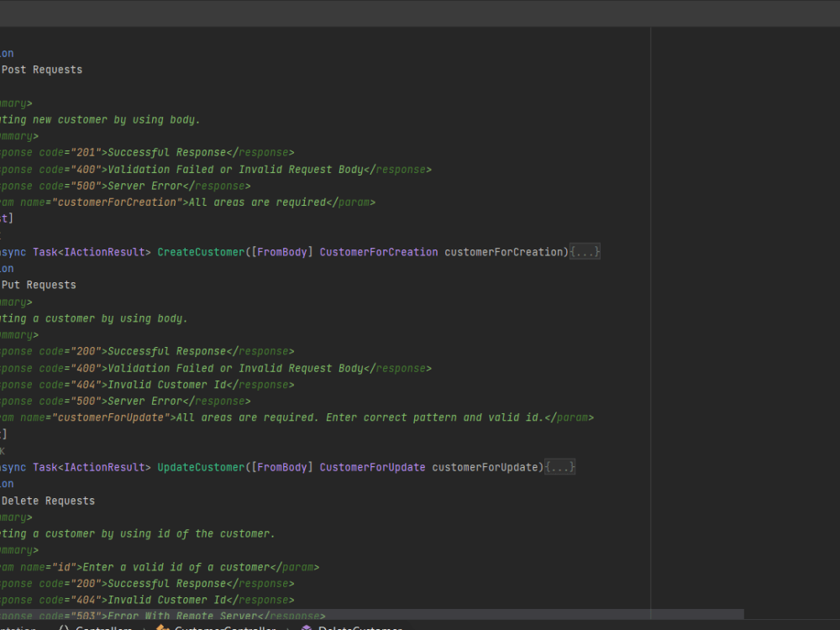Viewport: 840px width, 630px height.
Task: Click 'Enter correct pattern and valid id.' text
Action: coord(434,417)
